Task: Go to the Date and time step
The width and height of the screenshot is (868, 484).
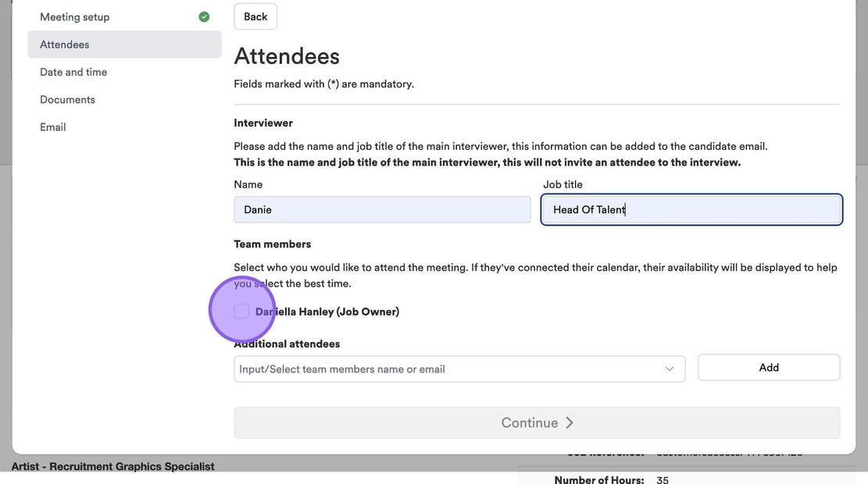Action: (73, 72)
